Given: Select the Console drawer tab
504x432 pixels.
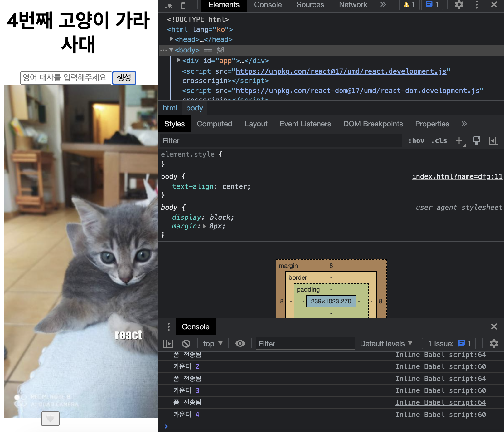Looking at the screenshot, I should (x=196, y=327).
